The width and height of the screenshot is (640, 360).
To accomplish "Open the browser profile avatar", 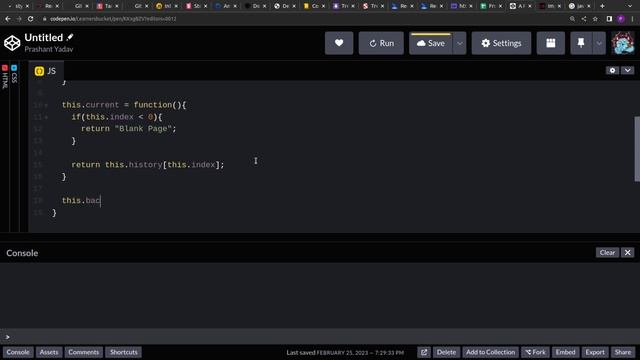I will [x=621, y=19].
